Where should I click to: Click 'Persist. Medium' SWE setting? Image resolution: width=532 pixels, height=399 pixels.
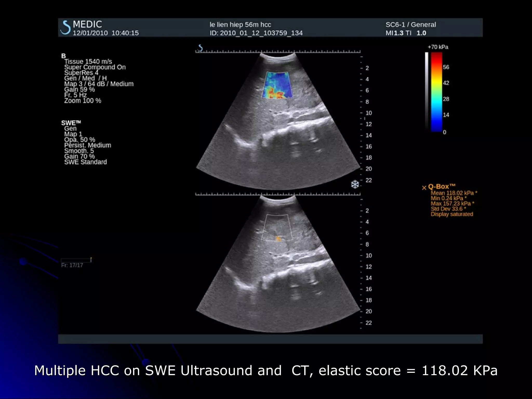[x=88, y=145]
